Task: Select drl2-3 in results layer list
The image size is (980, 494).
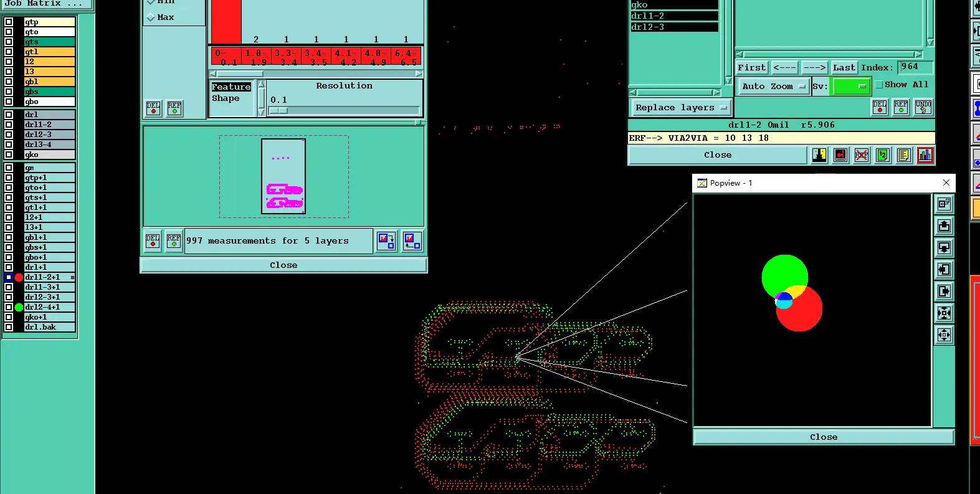Action: pos(674,27)
